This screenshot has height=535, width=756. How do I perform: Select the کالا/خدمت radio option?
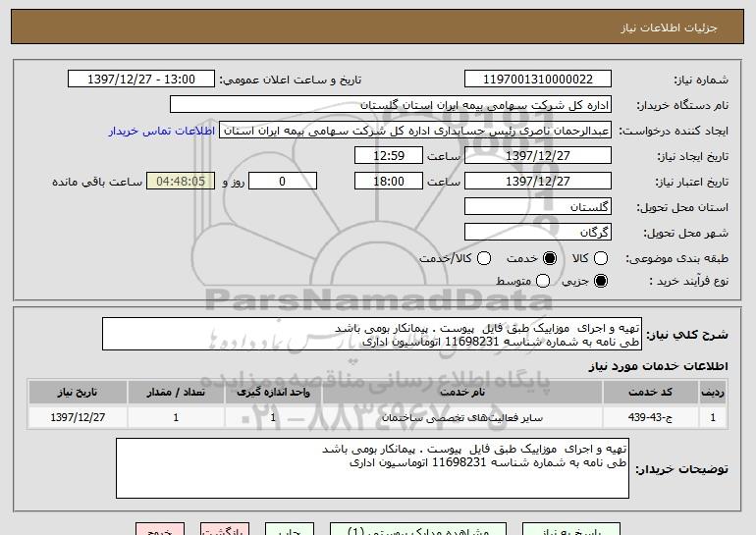click(x=484, y=258)
